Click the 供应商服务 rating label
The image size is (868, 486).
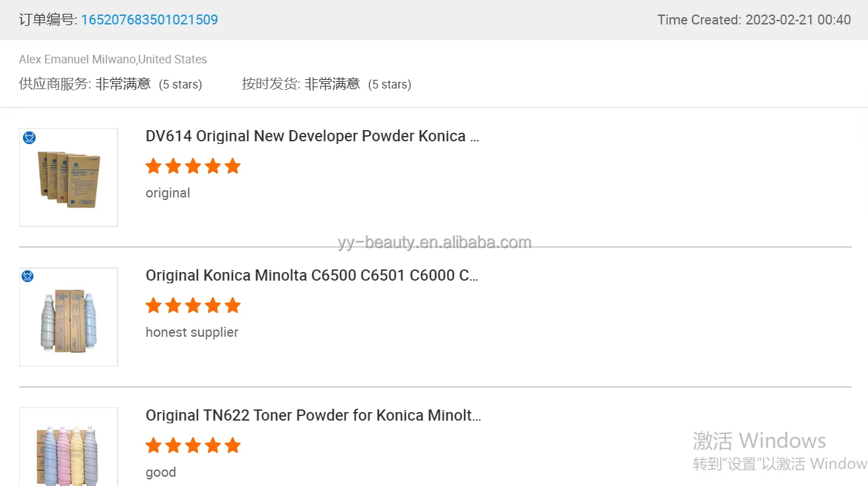[x=55, y=84]
